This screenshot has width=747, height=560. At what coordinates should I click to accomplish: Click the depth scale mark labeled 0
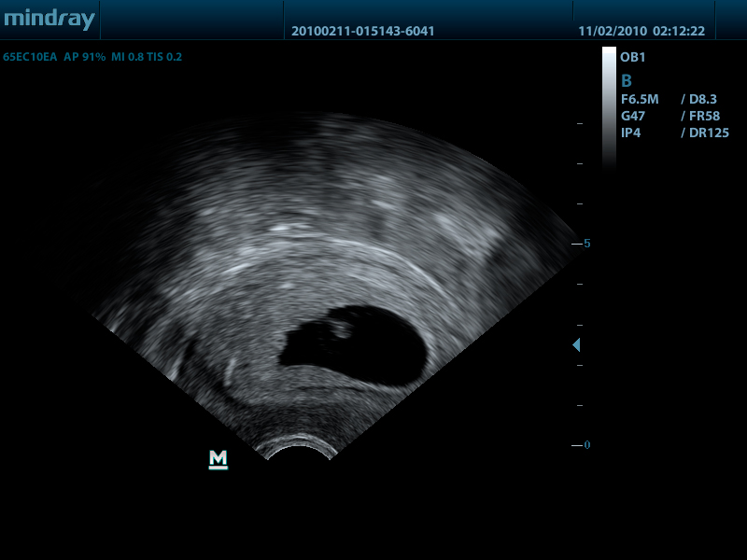click(x=586, y=445)
